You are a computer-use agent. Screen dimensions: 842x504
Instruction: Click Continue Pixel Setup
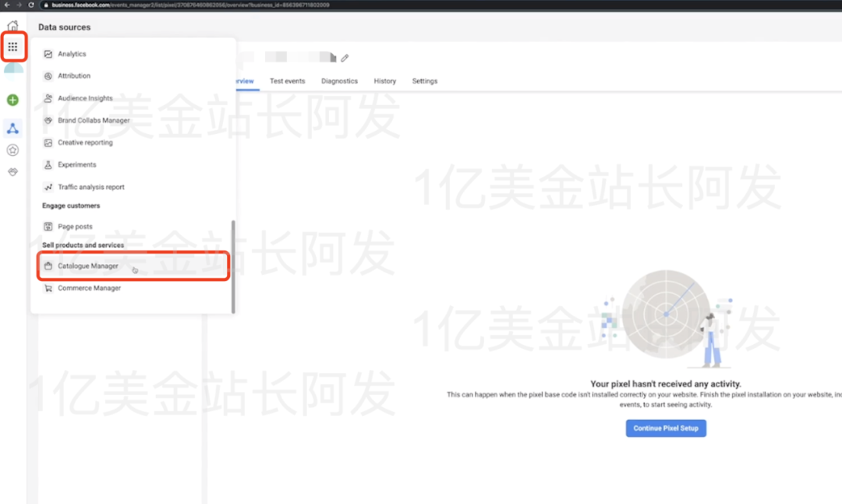click(x=666, y=428)
